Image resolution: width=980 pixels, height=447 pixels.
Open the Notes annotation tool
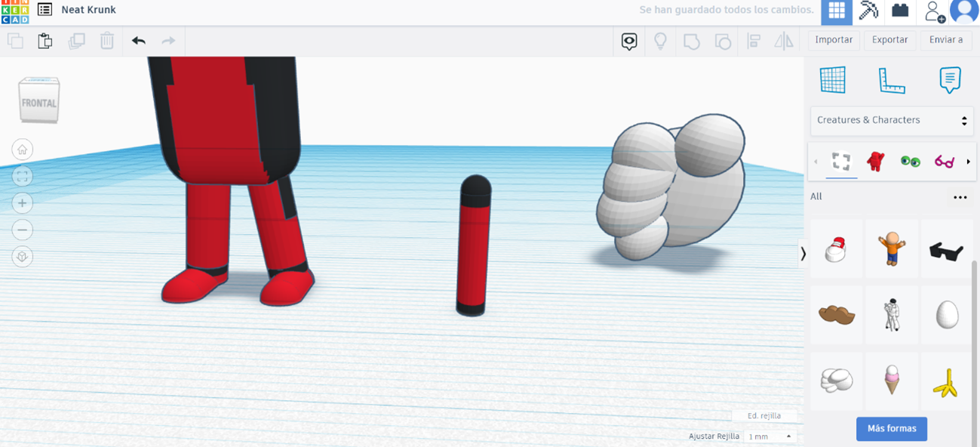pos(949,79)
